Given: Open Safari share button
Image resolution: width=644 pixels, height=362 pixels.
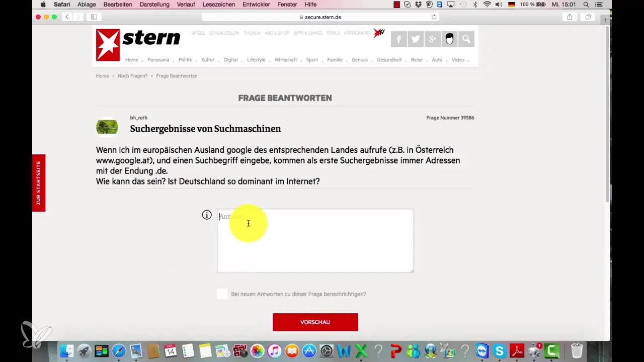Looking at the screenshot, I should [570, 17].
